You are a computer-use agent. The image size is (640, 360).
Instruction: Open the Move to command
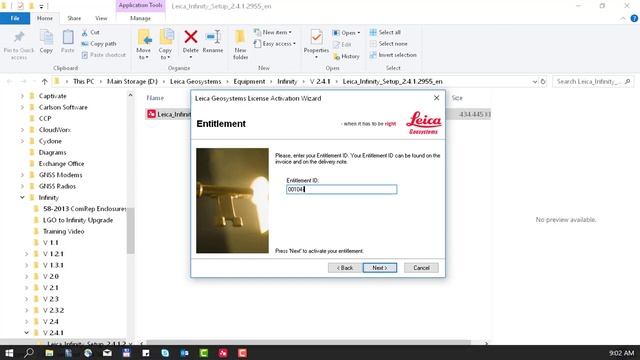point(144,45)
